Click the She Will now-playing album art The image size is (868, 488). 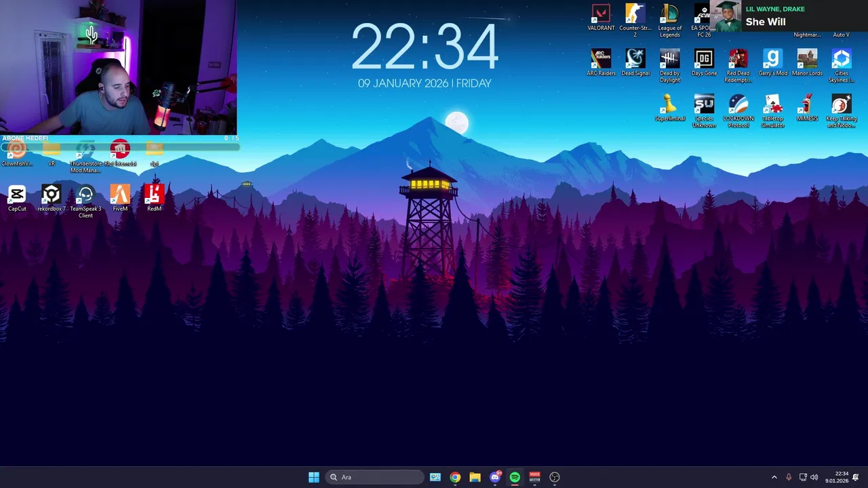tap(727, 16)
